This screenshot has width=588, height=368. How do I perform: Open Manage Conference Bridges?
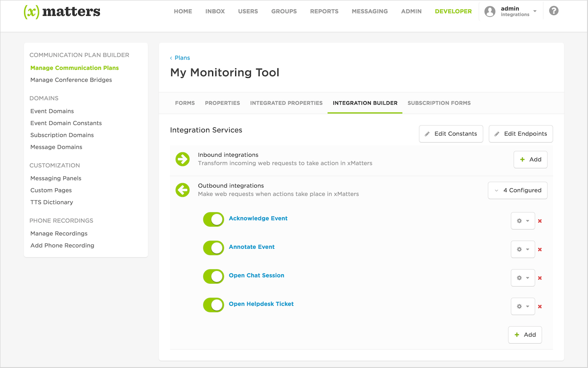coord(71,80)
